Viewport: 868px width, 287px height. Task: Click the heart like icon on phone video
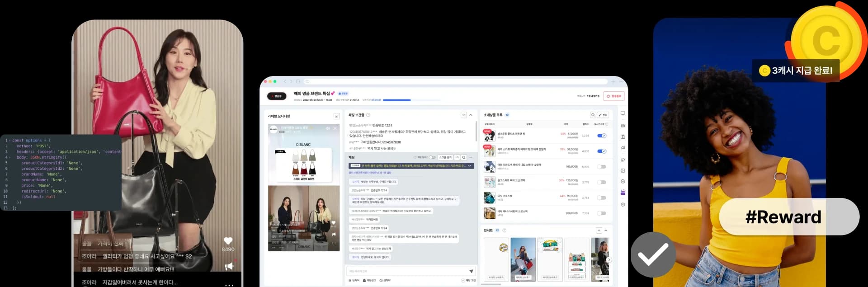[228, 241]
